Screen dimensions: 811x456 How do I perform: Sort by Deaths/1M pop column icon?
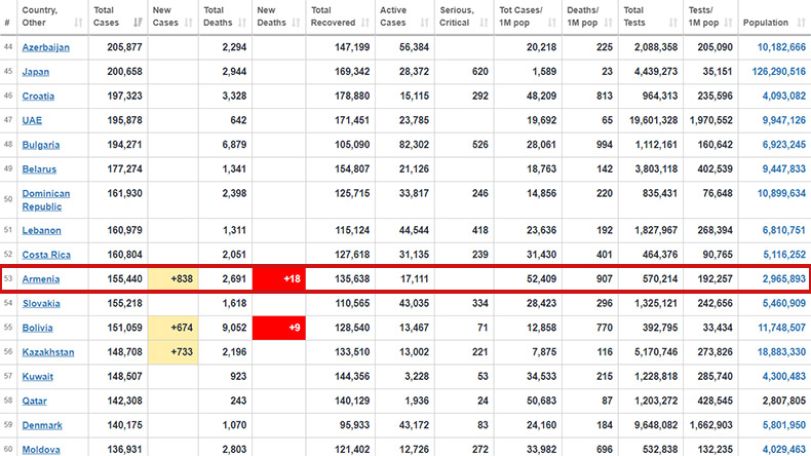click(x=608, y=22)
